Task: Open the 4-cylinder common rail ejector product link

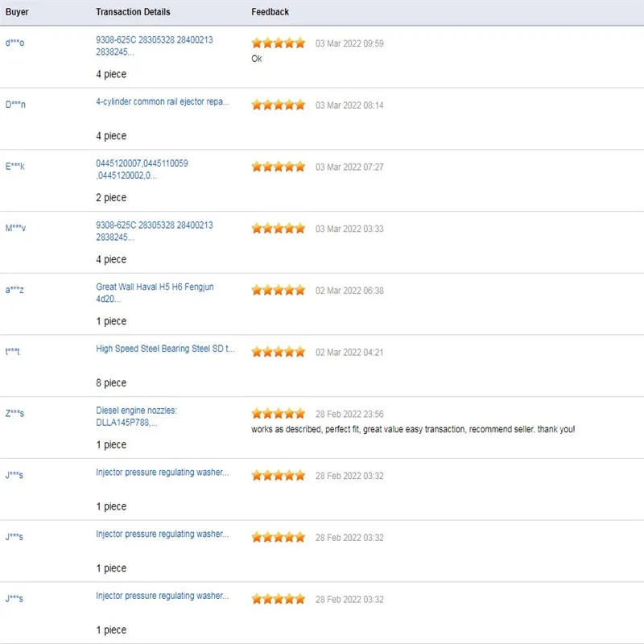Action: (163, 102)
